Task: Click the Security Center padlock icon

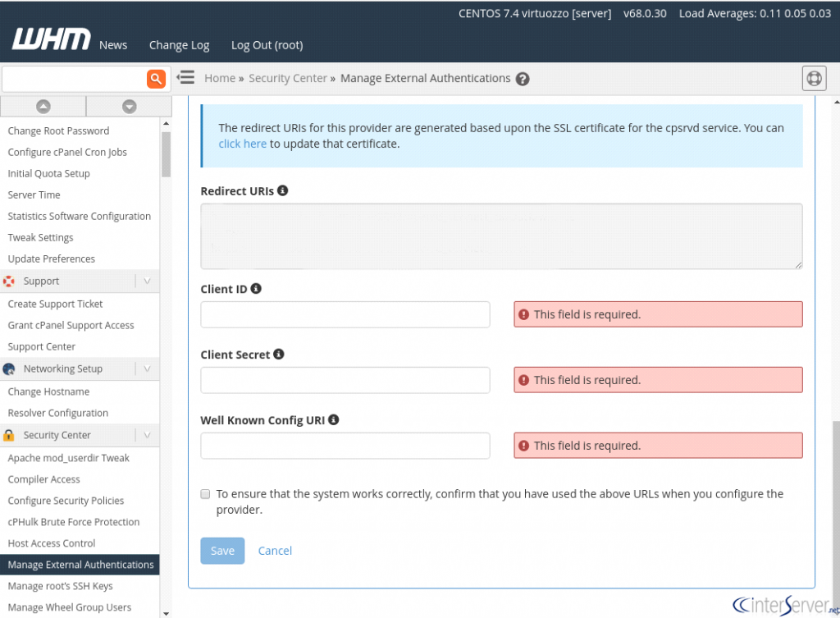Action: (x=8, y=435)
